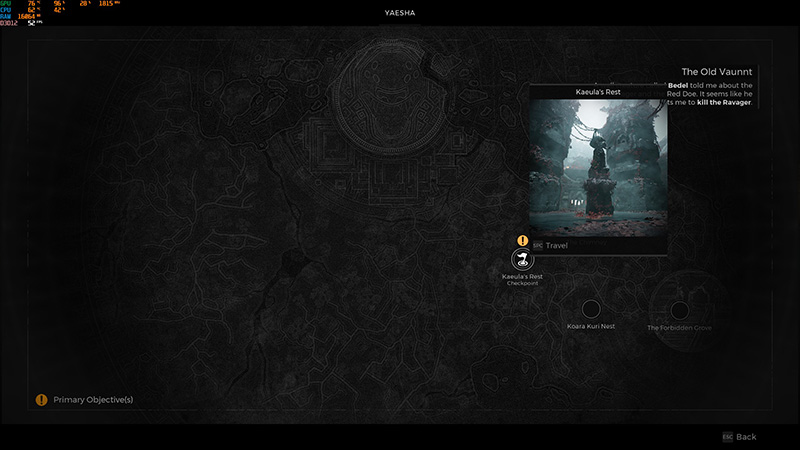Go Back from the map screen
This screenshot has width=800, height=450.
[x=746, y=437]
